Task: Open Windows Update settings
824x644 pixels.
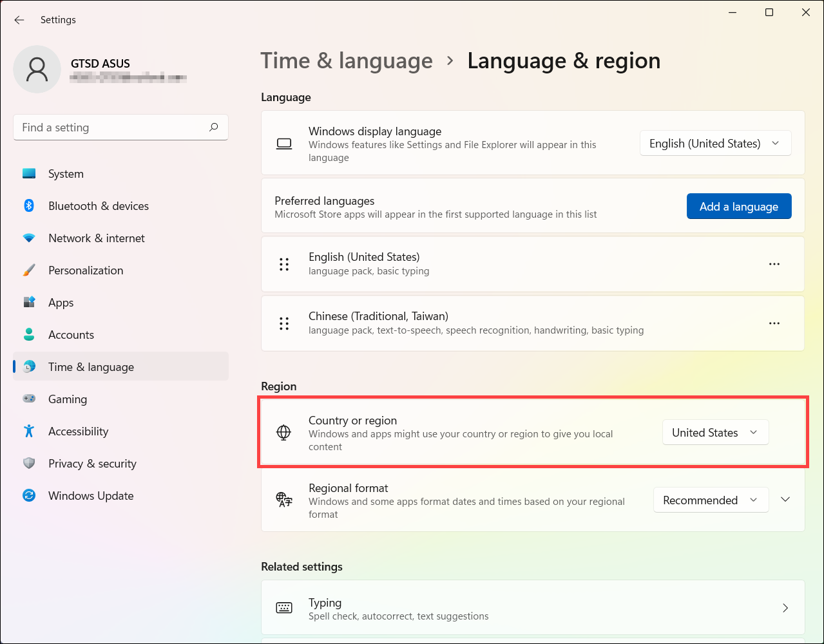Action: pos(120,496)
